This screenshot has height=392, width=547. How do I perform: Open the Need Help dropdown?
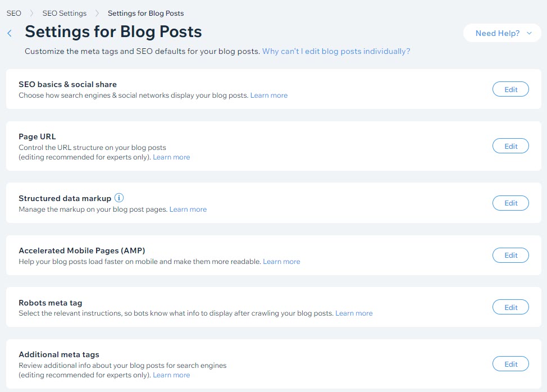[x=503, y=33]
